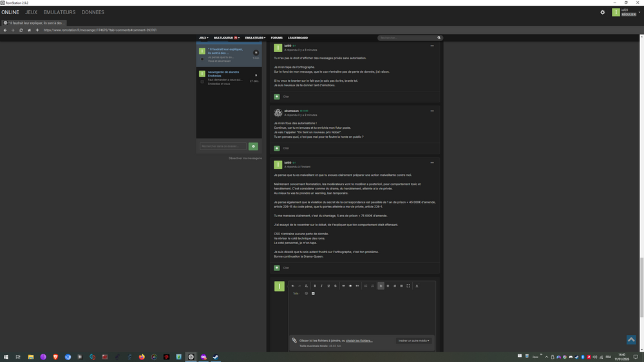Screen dimensions: 644x362
Task: Toggle underline formatting in the editor
Action: click(x=328, y=286)
